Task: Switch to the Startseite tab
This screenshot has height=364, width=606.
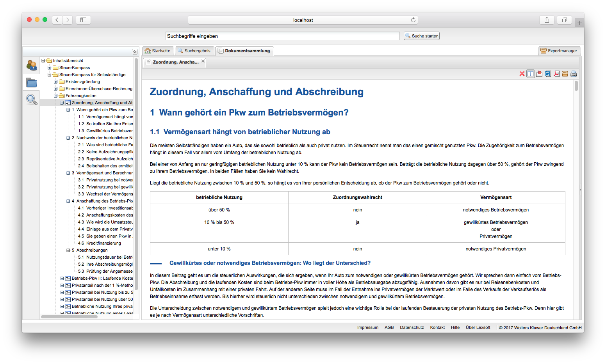Action: pos(158,51)
